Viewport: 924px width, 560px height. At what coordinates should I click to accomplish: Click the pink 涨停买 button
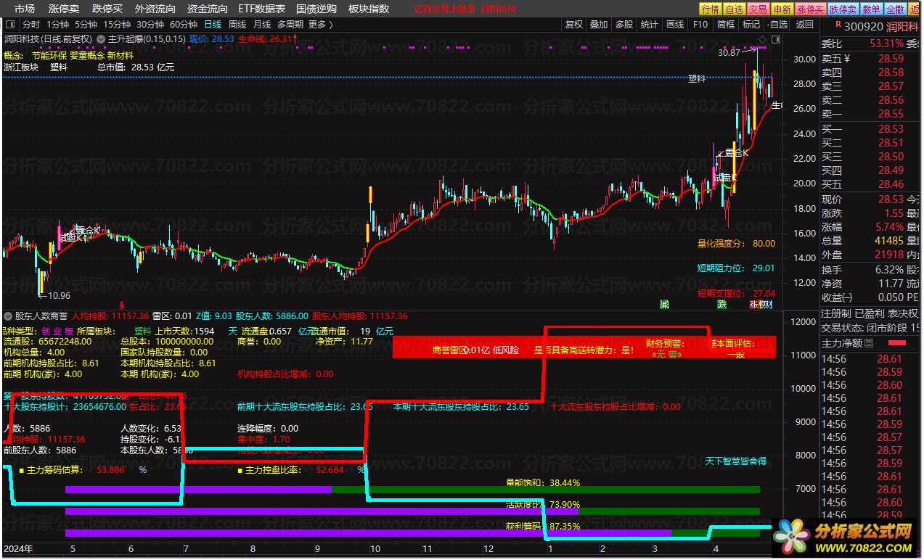810,9
